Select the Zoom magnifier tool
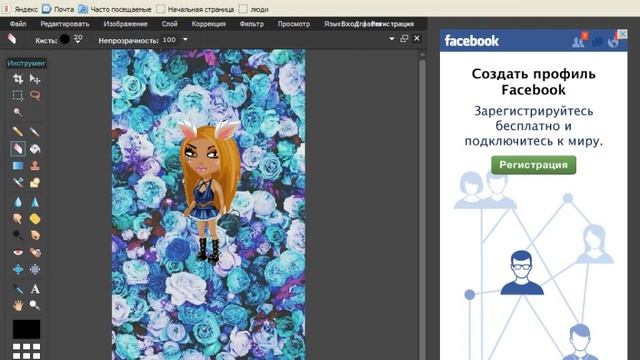 35,305
